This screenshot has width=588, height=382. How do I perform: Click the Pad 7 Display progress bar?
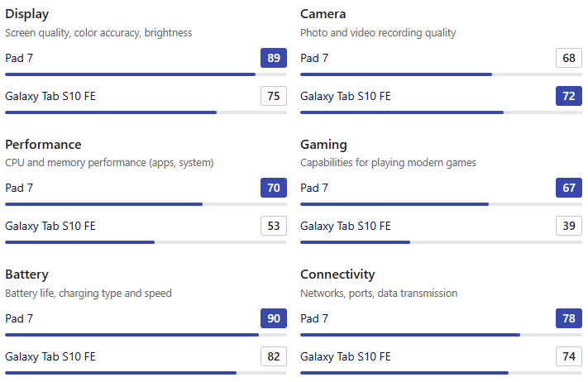(146, 74)
